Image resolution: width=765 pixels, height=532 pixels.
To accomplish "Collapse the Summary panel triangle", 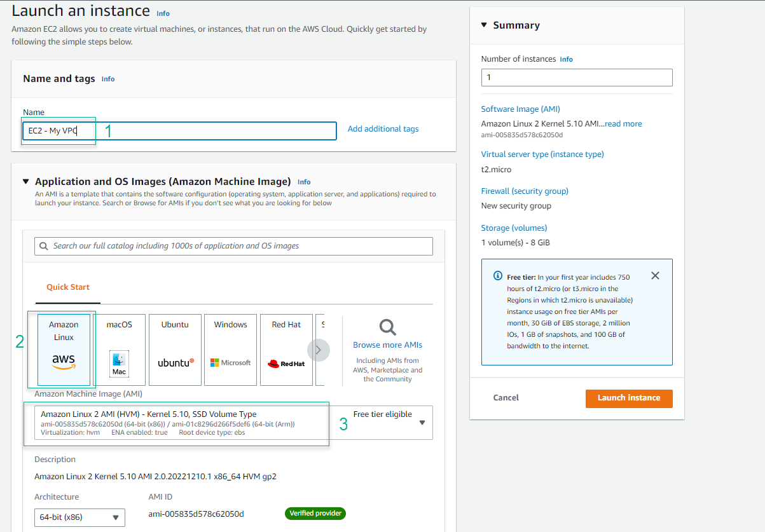I will (x=484, y=25).
